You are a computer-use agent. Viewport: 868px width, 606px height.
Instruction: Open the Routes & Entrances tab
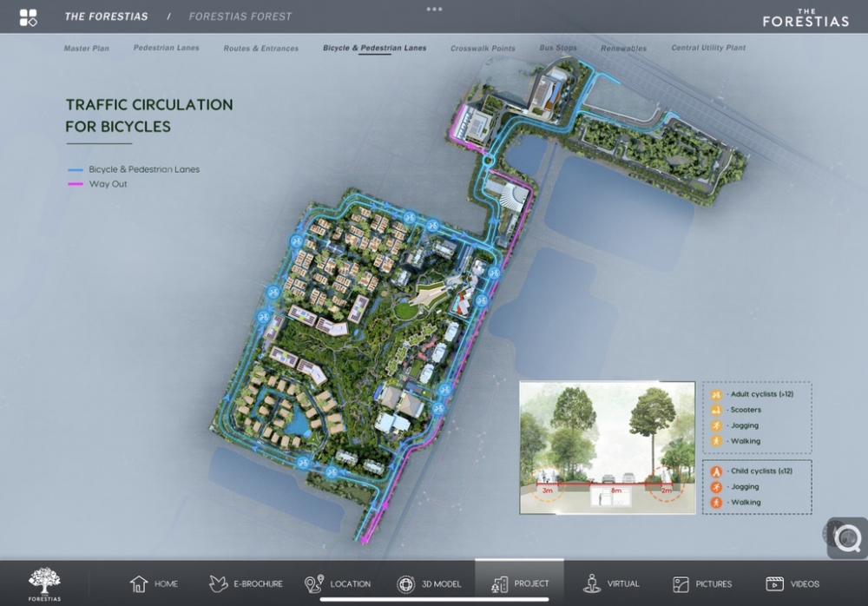click(260, 49)
